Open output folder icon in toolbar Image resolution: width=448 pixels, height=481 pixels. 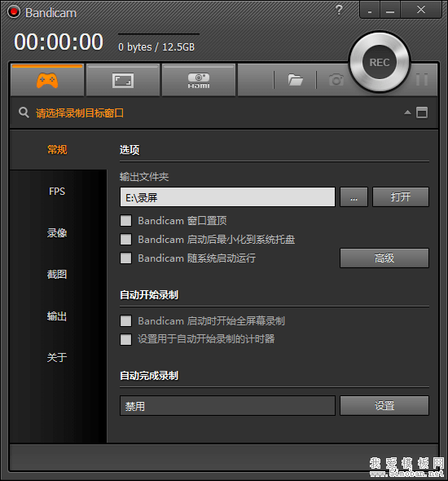296,80
